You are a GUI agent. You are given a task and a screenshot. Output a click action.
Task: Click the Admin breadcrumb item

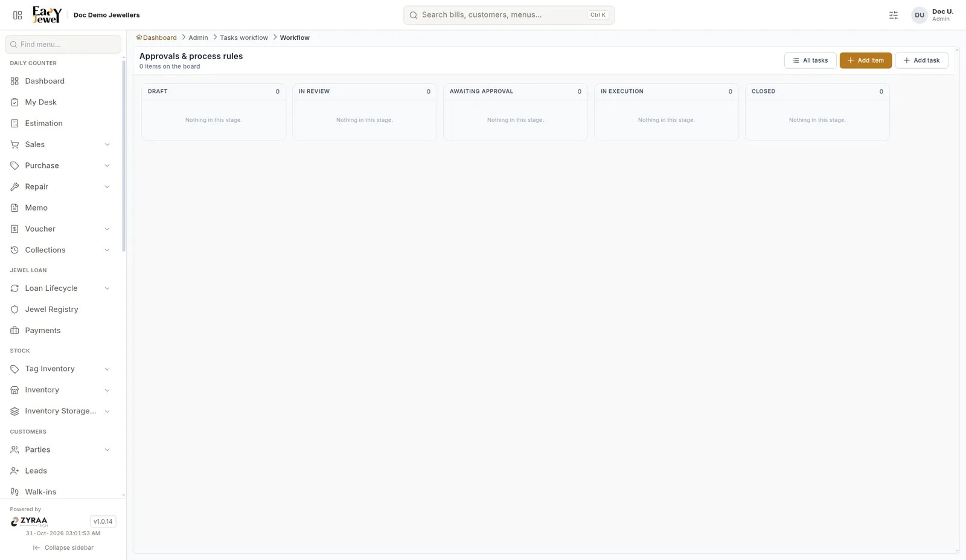[198, 37]
